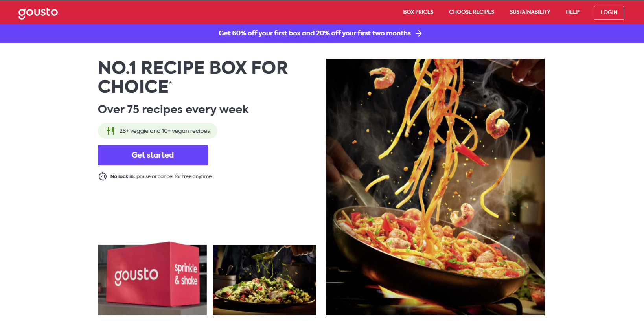This screenshot has width=644, height=327.
Task: Open the Help page
Action: tap(572, 12)
